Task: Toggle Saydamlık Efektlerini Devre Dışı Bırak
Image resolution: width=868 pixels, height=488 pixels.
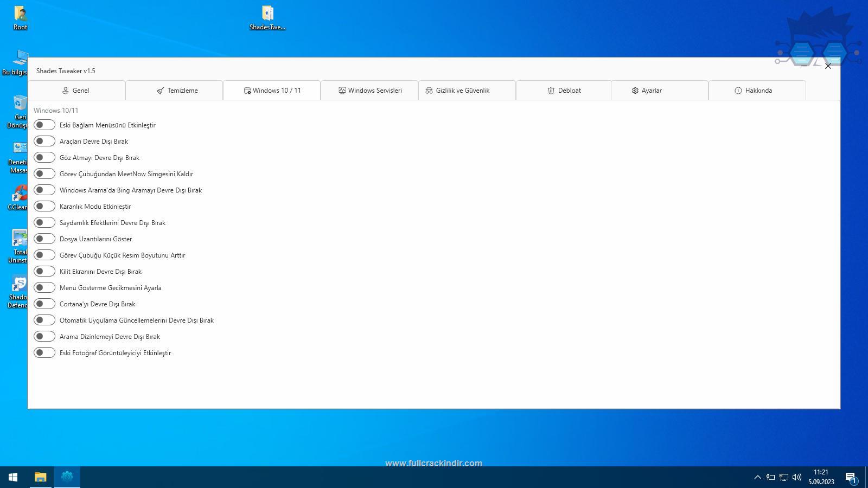Action: (44, 223)
